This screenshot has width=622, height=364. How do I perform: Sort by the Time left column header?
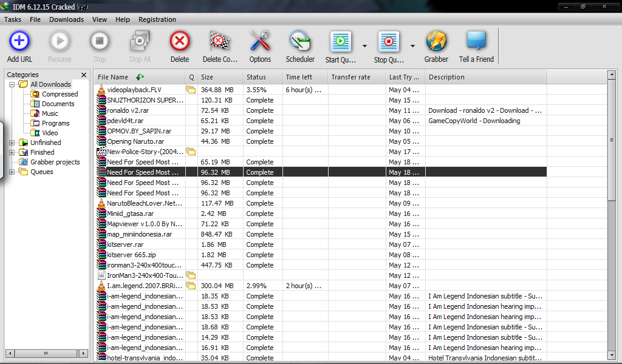[x=305, y=77]
